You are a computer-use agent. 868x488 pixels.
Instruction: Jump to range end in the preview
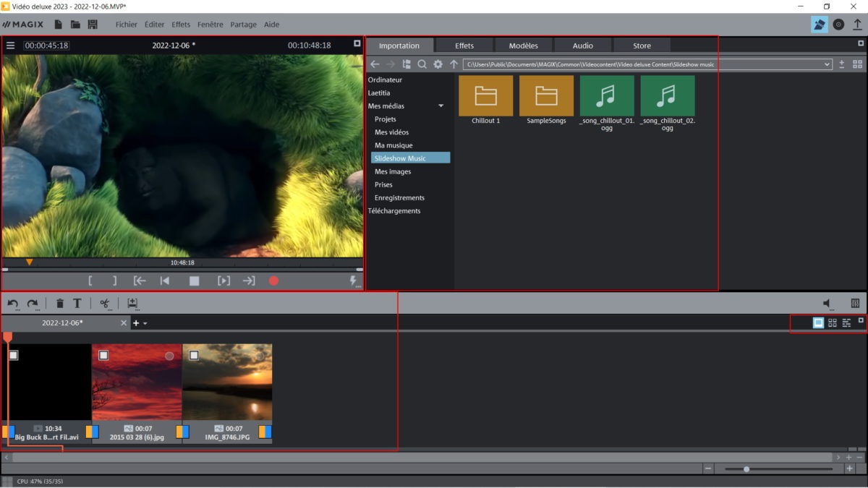click(x=249, y=281)
